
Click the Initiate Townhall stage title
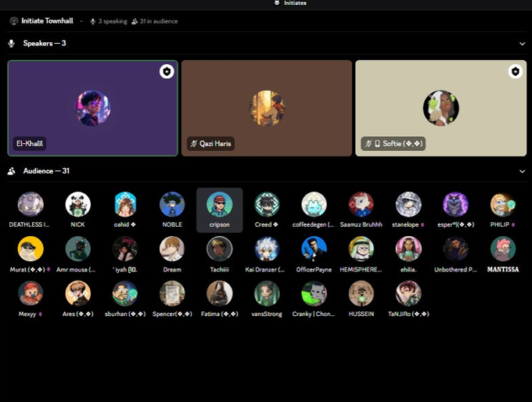coord(47,21)
